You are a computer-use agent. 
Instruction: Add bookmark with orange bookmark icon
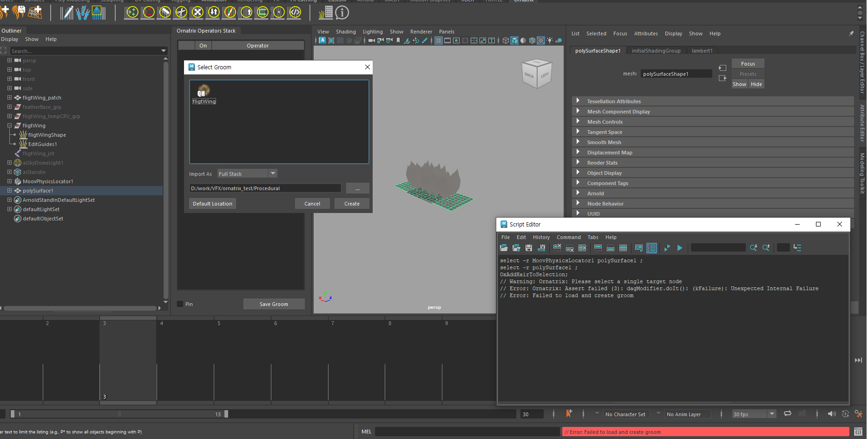569,414
